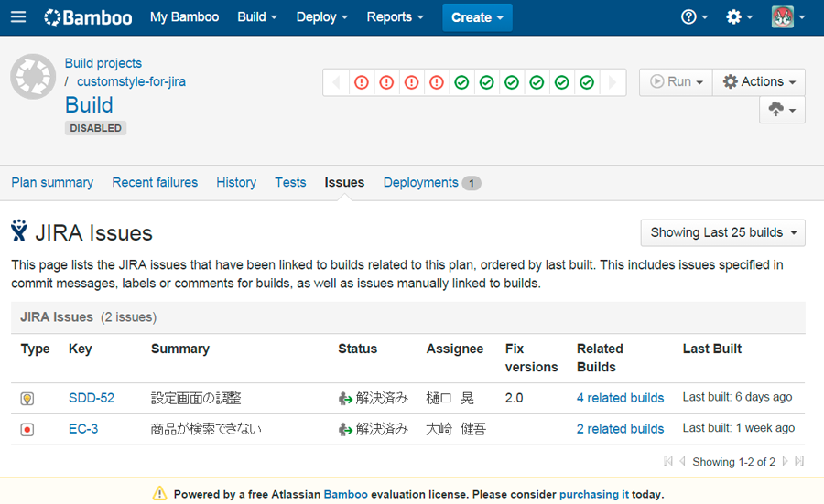Open the administration gear menu

tap(739, 17)
